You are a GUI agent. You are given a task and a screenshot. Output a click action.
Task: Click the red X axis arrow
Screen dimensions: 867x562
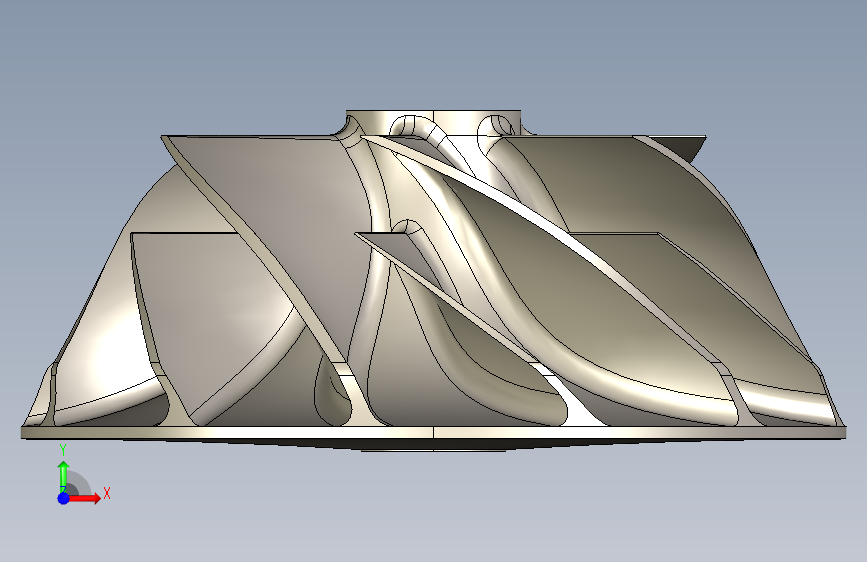click(x=85, y=498)
